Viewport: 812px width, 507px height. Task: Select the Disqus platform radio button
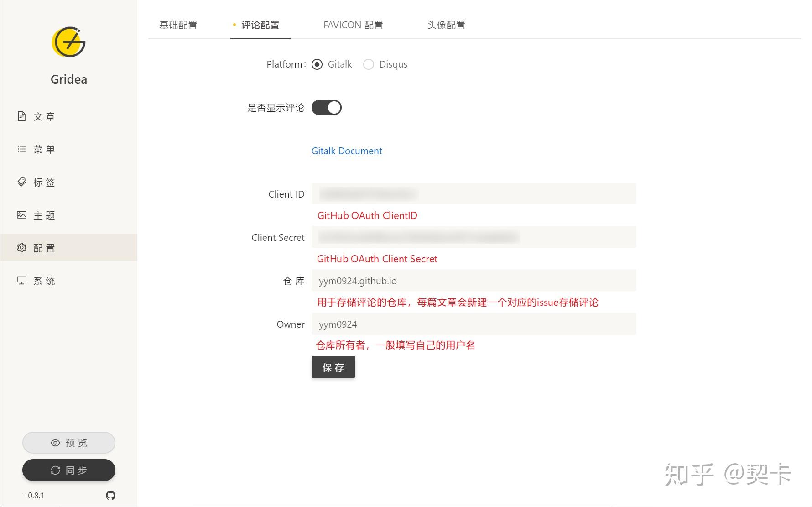coord(369,64)
